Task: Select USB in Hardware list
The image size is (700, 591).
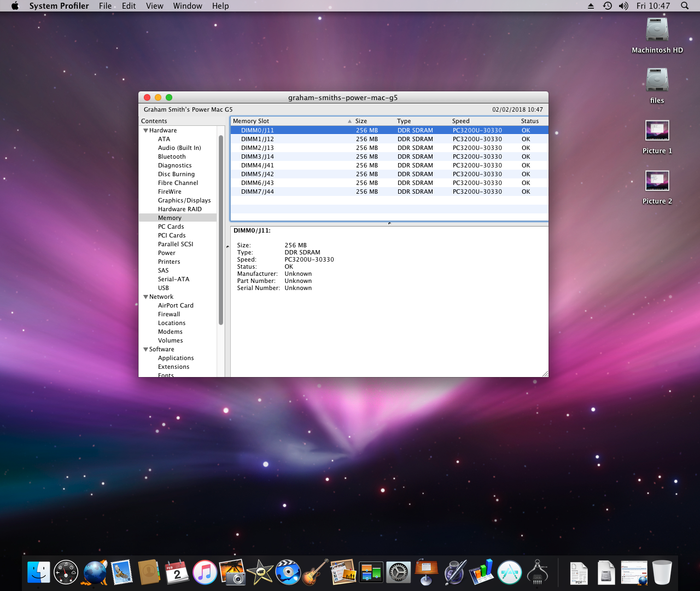Action: (x=164, y=288)
